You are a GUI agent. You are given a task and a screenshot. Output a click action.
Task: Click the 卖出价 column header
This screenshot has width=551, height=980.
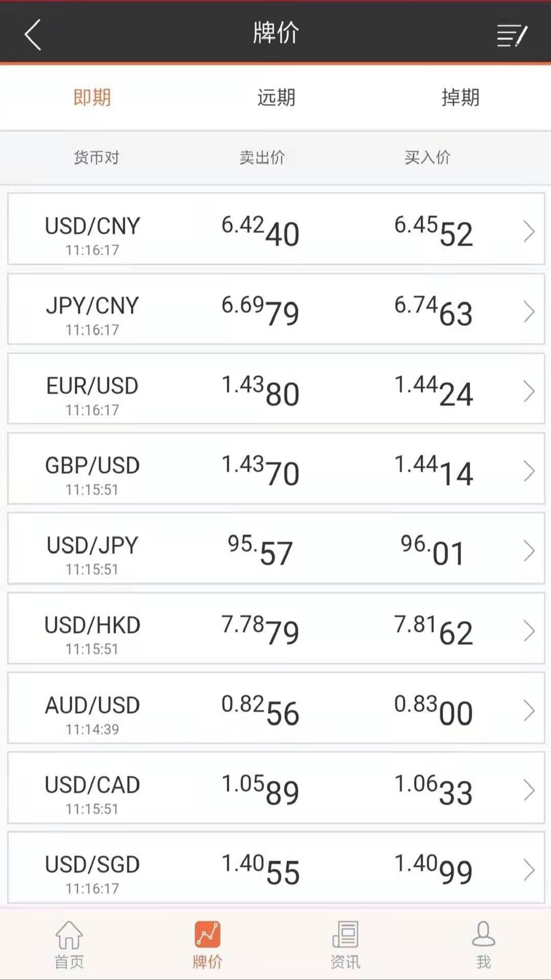[262, 157]
